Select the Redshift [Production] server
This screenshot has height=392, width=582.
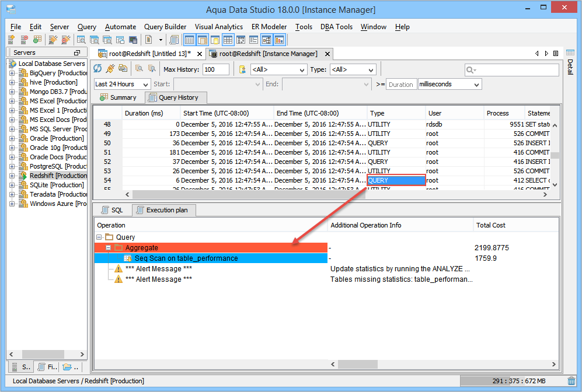(58, 176)
